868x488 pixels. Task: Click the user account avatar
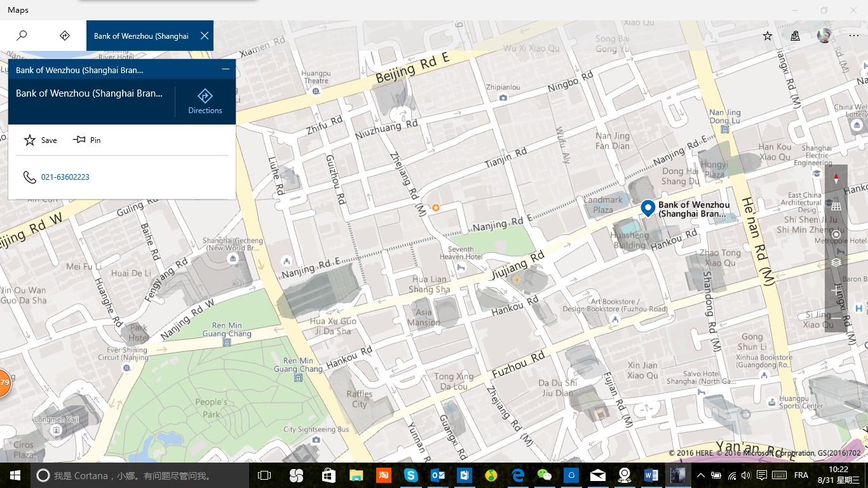(x=824, y=36)
